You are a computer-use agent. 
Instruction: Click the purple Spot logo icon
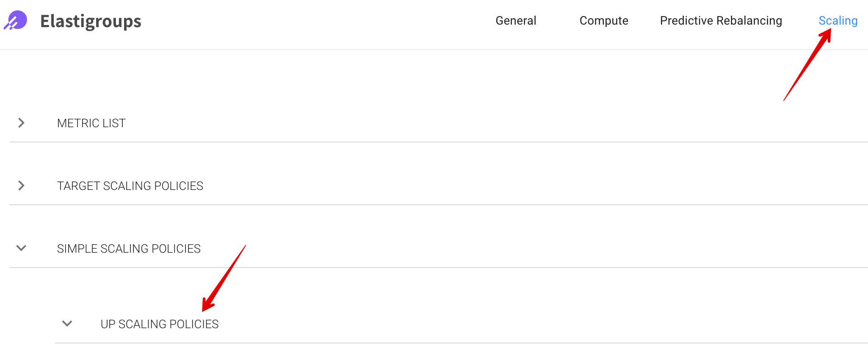click(x=16, y=20)
